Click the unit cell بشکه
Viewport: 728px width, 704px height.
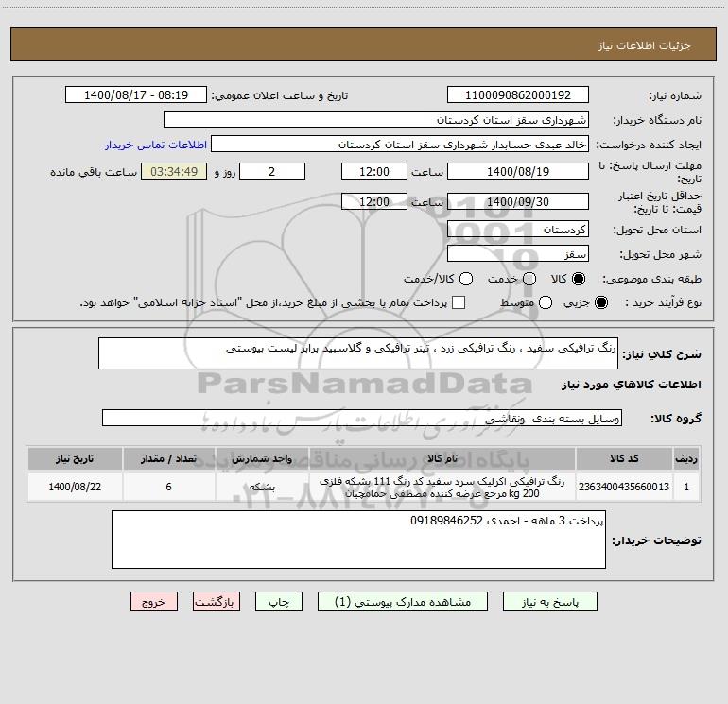tap(262, 487)
